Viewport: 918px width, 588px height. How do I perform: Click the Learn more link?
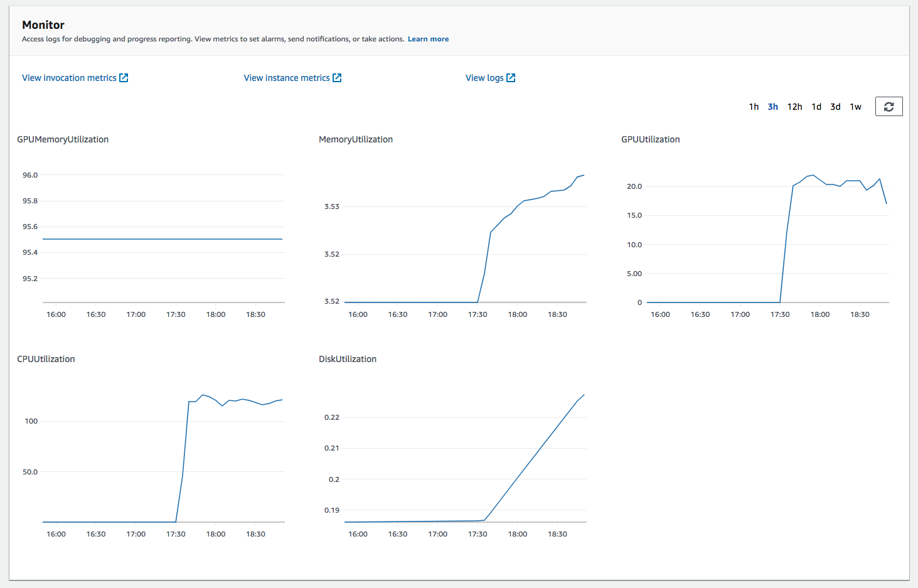point(428,38)
